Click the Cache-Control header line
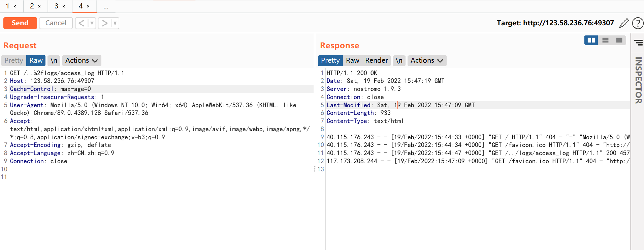Image resolution: width=644 pixels, height=250 pixels. pyautogui.click(x=51, y=89)
